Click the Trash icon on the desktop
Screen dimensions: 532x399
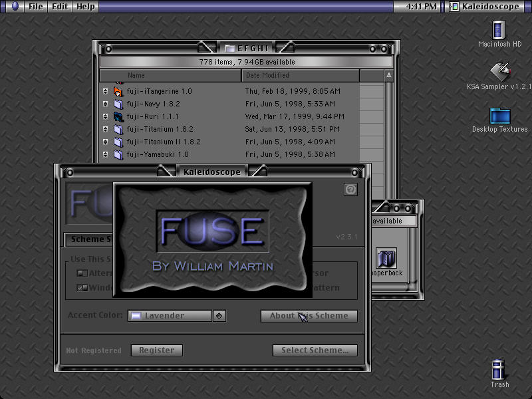click(x=497, y=370)
